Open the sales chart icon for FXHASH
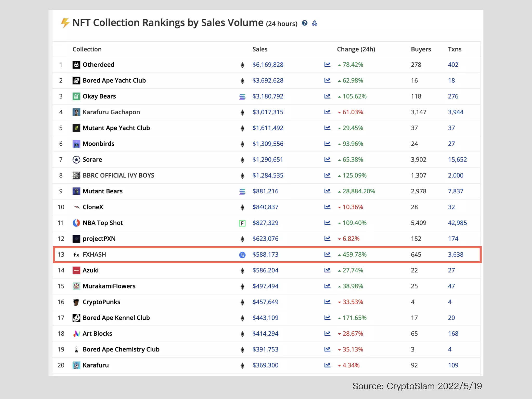Image resolution: width=532 pixels, height=399 pixels. tap(327, 254)
